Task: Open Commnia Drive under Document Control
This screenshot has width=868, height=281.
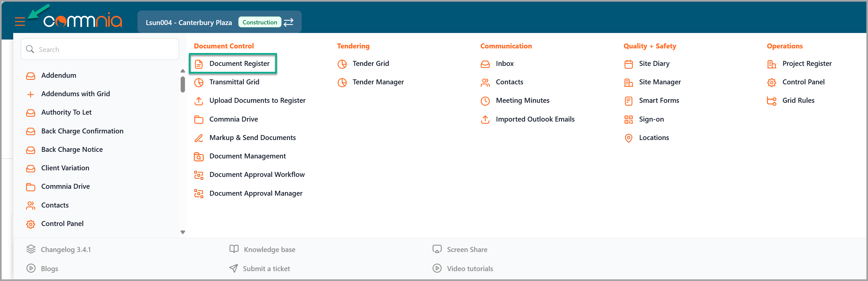Action: [233, 119]
